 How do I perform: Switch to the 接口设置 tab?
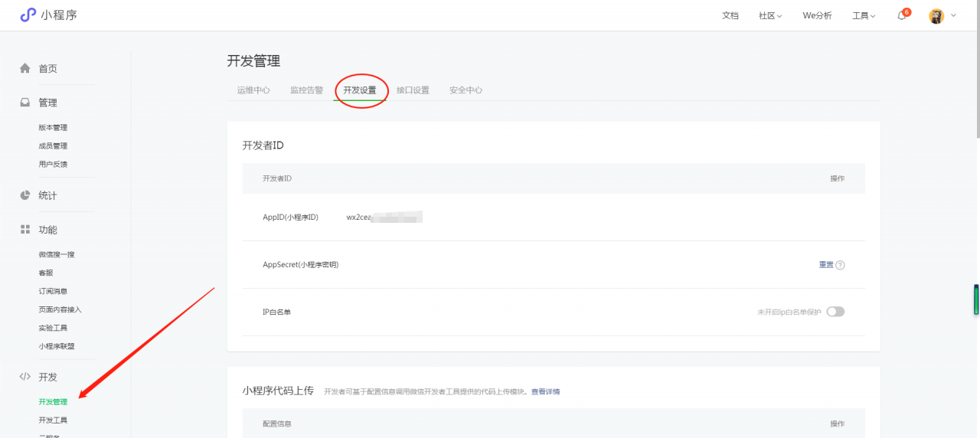click(413, 90)
